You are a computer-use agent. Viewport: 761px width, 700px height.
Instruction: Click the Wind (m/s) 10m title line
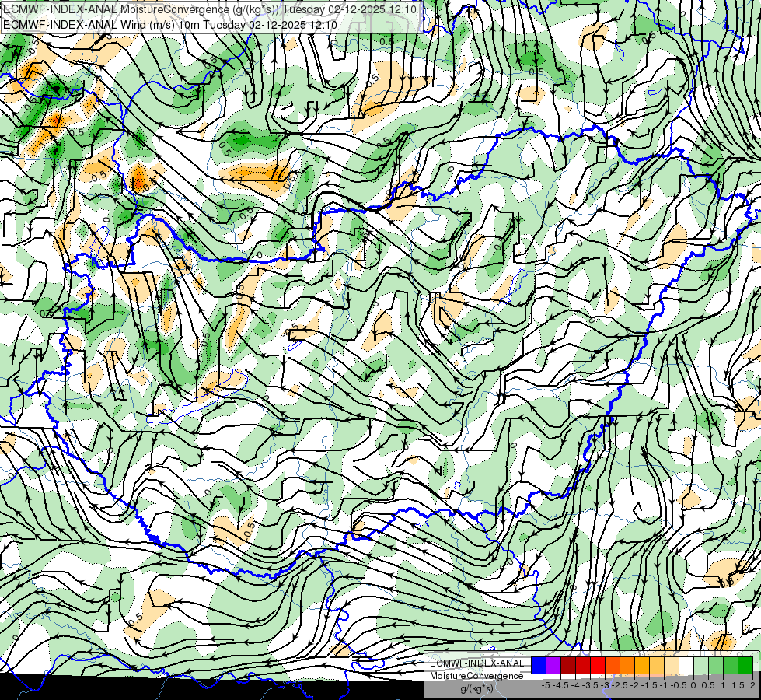pyautogui.click(x=170, y=24)
